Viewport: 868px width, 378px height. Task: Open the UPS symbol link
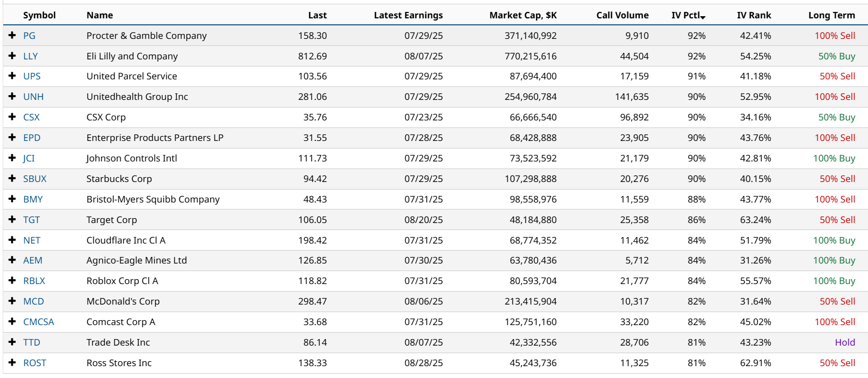32,76
